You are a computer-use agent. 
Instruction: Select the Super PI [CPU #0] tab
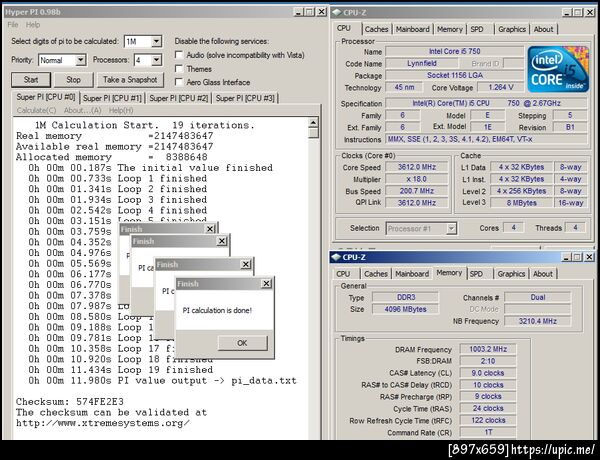pyautogui.click(x=46, y=97)
